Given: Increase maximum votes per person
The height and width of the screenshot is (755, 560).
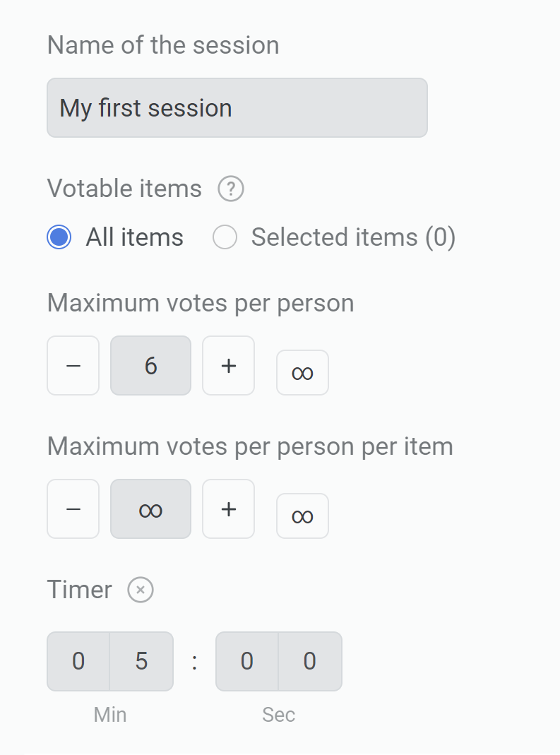Looking at the screenshot, I should click(228, 366).
